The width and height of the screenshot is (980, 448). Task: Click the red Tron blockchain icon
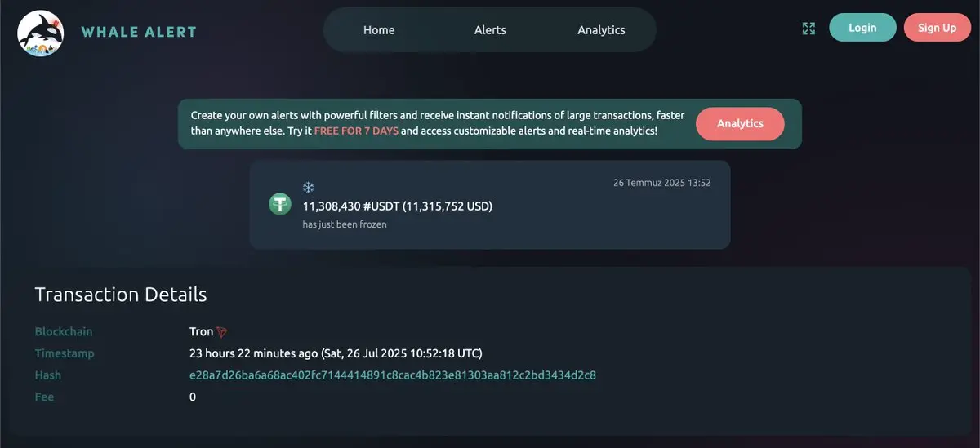tap(222, 332)
